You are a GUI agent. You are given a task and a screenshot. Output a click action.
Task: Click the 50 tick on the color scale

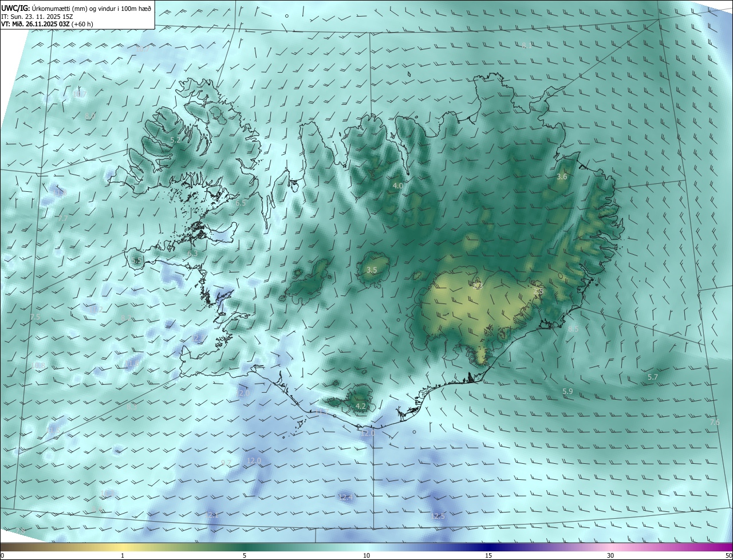(728, 555)
